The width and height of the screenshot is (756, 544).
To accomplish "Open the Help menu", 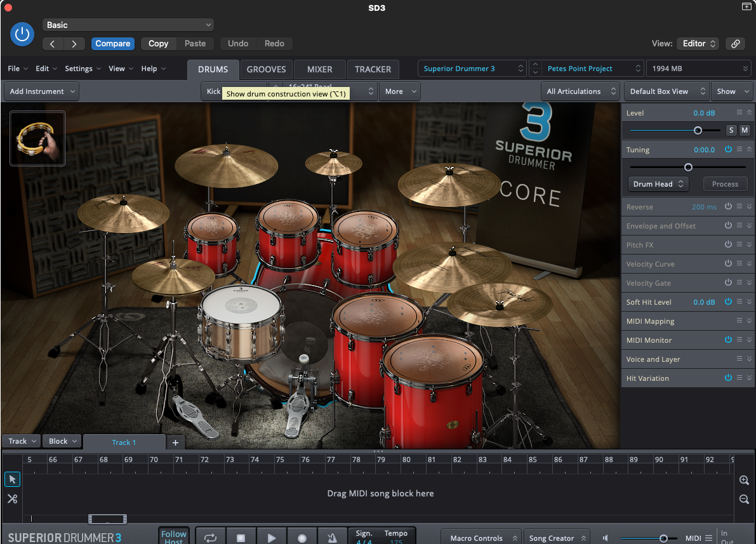I will click(154, 69).
